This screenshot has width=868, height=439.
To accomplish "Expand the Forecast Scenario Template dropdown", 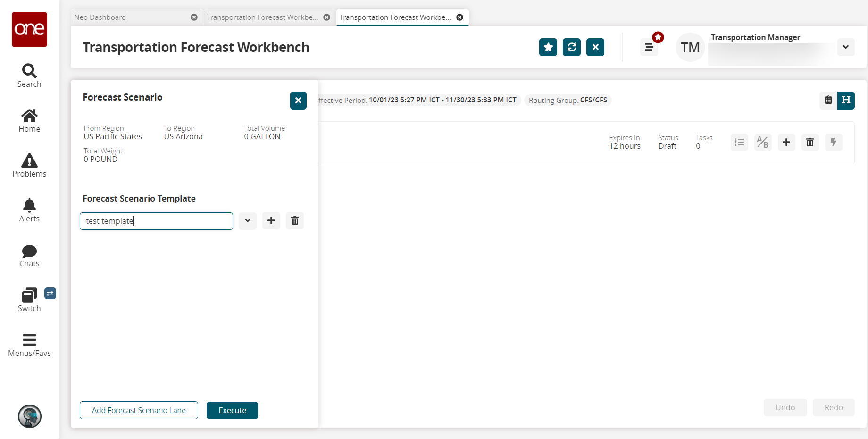I will pyautogui.click(x=248, y=221).
